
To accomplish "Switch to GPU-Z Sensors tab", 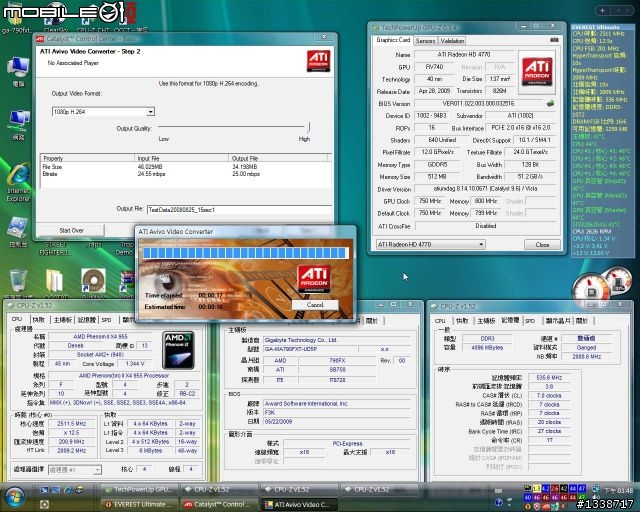I will [x=425, y=41].
